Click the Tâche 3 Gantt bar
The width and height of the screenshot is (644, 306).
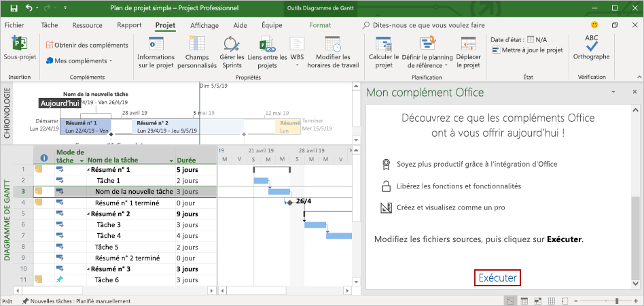pyautogui.click(x=315, y=224)
